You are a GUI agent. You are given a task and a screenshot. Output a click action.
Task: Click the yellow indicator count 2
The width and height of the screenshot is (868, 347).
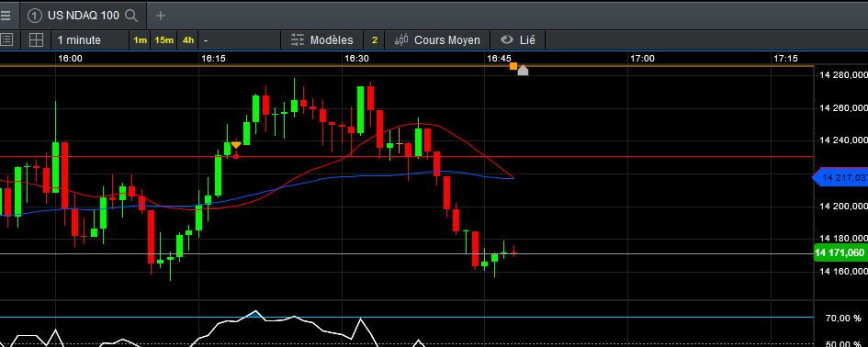point(374,39)
